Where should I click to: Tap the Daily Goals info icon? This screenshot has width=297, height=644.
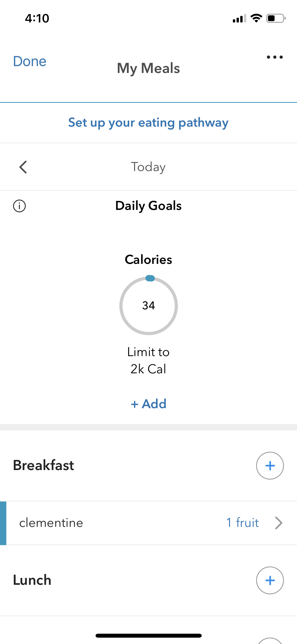[x=20, y=206]
